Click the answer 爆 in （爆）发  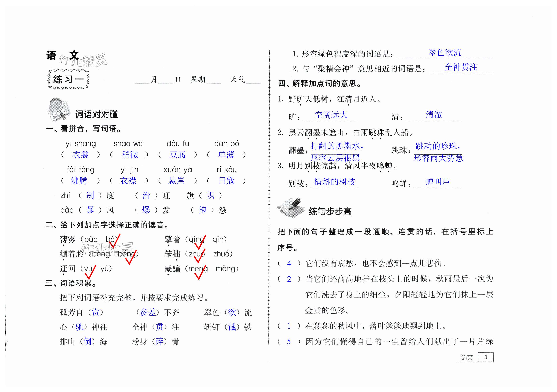click(x=146, y=210)
